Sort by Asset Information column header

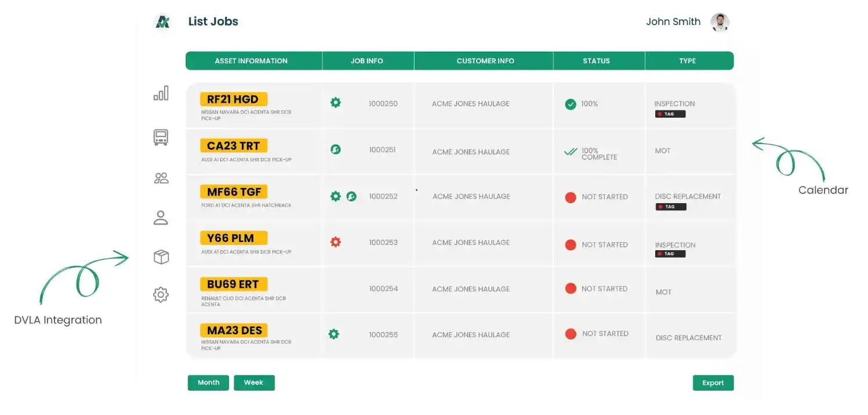click(x=251, y=61)
